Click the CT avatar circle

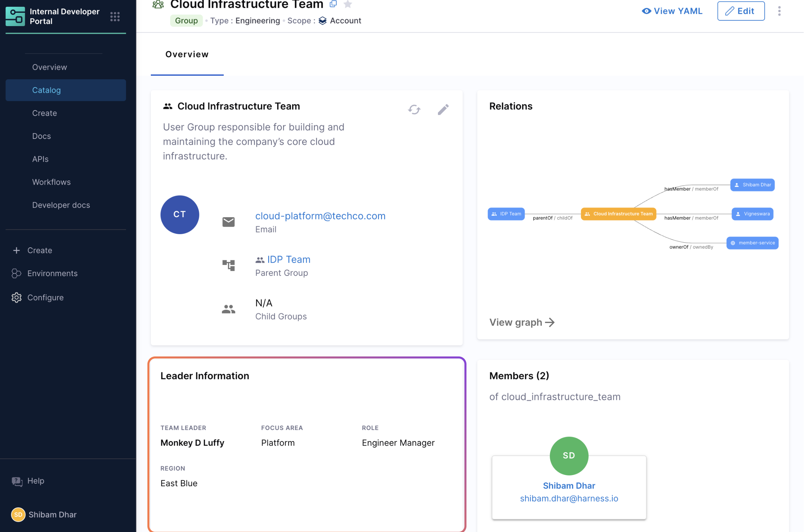tap(180, 215)
